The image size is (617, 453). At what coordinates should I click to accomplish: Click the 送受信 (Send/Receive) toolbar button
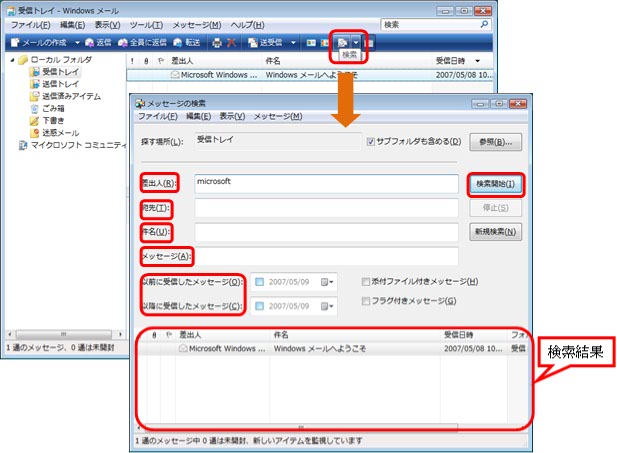263,43
